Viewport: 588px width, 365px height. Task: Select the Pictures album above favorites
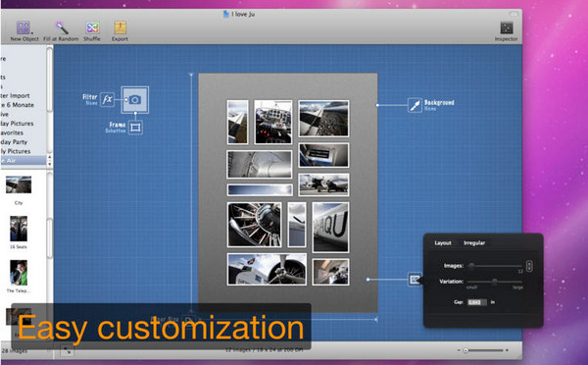(17, 124)
